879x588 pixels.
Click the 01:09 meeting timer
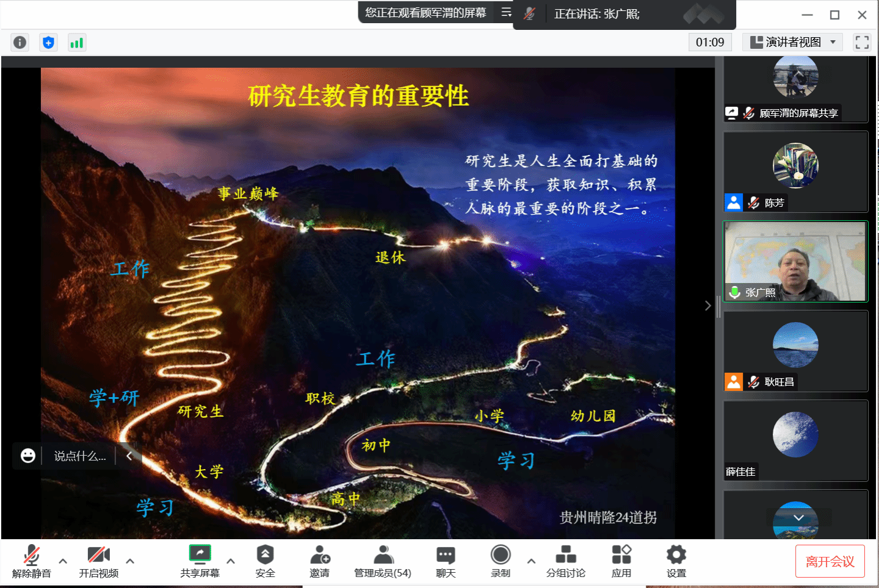710,42
